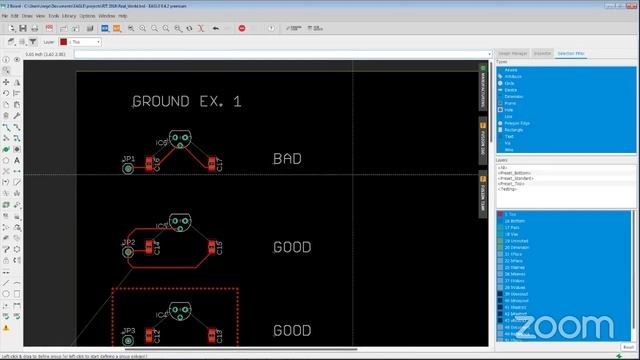This screenshot has width=640, height=360.
Task: Select the Info tool
Action: click(x=6, y=60)
